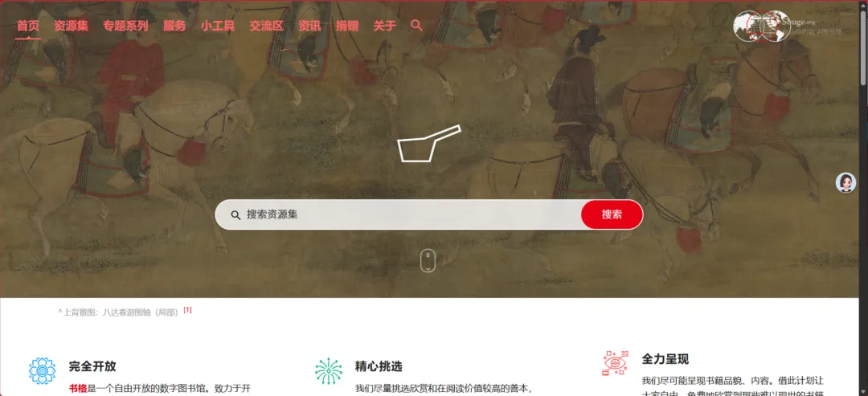Expand the 服务 menu
The height and width of the screenshot is (396, 868).
pos(174,26)
